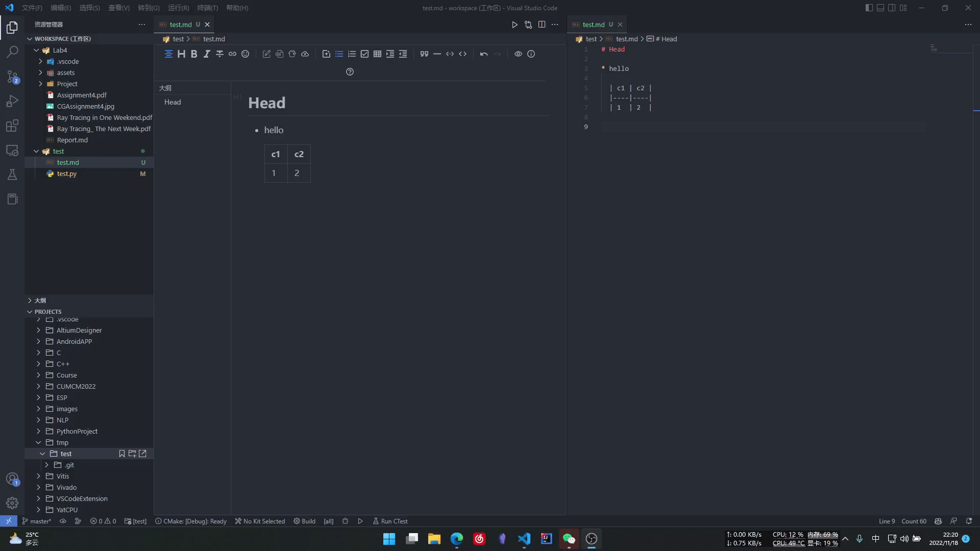Screen dimensions: 980x551
Task: Insert unordered bullet list
Action: click(339, 54)
